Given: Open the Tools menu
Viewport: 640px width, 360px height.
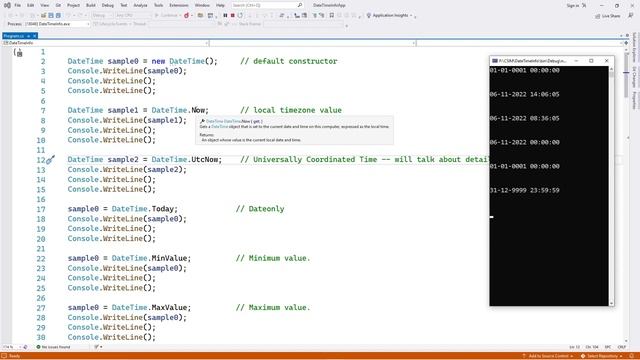Looking at the screenshot, I should (x=158, y=5).
